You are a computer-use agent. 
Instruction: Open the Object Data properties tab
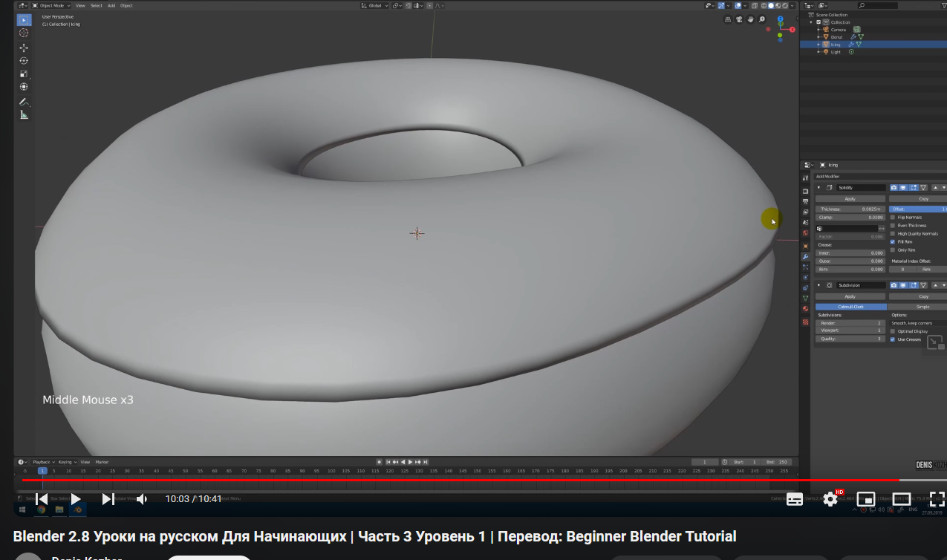click(x=805, y=299)
